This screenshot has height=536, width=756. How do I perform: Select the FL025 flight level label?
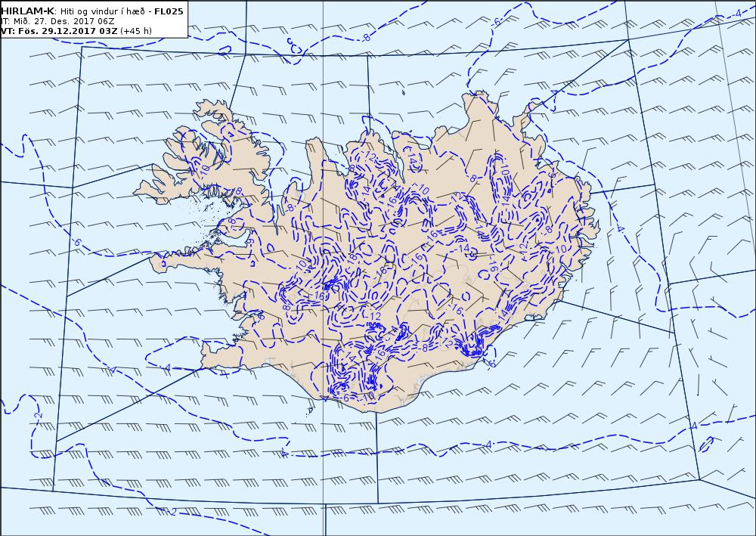(x=169, y=11)
